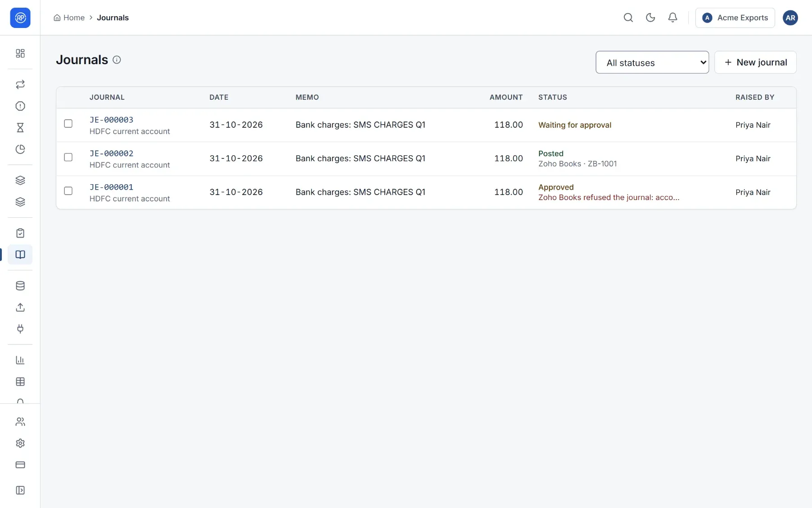Click the Journals breadcrumb item

tap(113, 18)
